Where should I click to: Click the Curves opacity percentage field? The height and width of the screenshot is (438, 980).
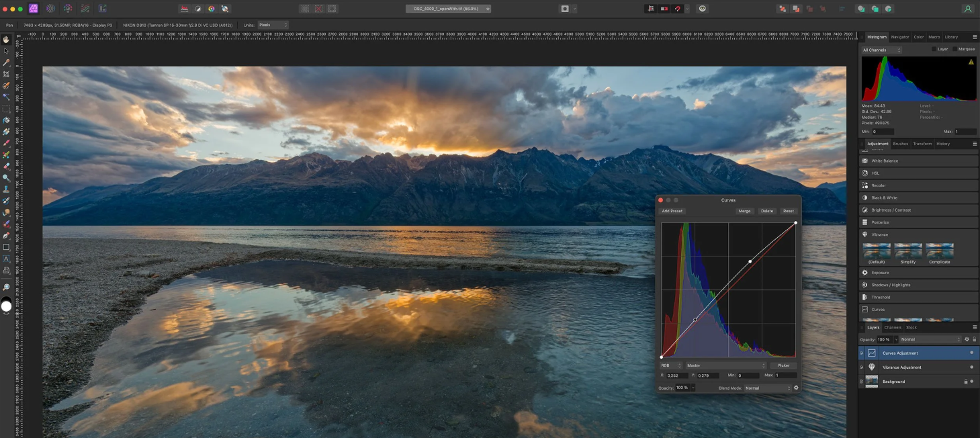(x=681, y=388)
